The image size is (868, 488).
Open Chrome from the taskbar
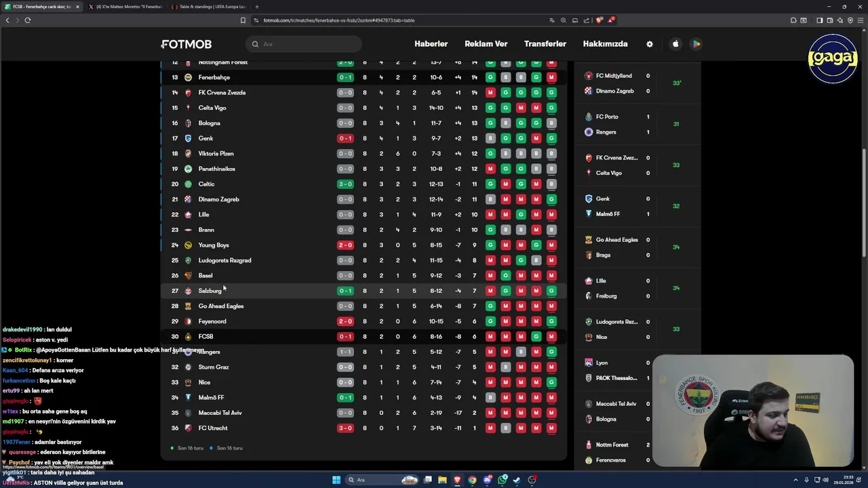click(472, 480)
